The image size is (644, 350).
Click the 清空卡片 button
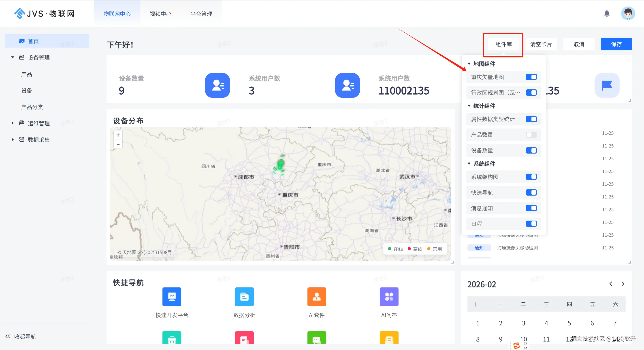541,44
